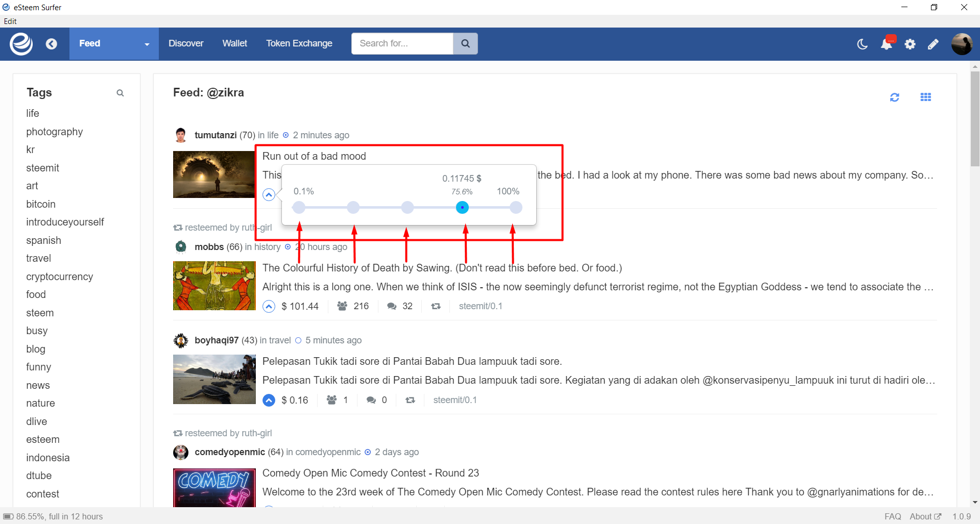Upvote the Run out of a bad mood post

coord(269,194)
